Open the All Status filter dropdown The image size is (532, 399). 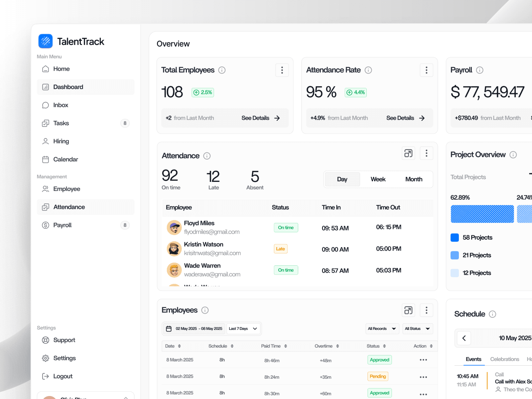[x=417, y=329]
